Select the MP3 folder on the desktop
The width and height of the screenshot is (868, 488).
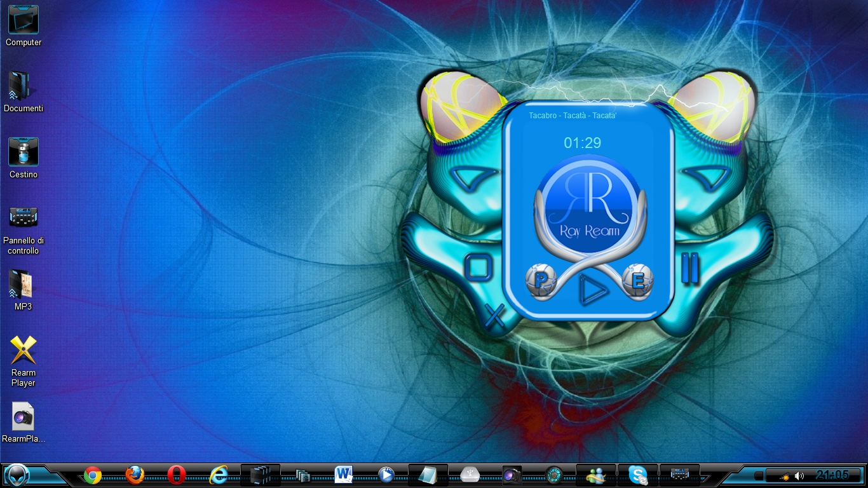pyautogui.click(x=24, y=290)
